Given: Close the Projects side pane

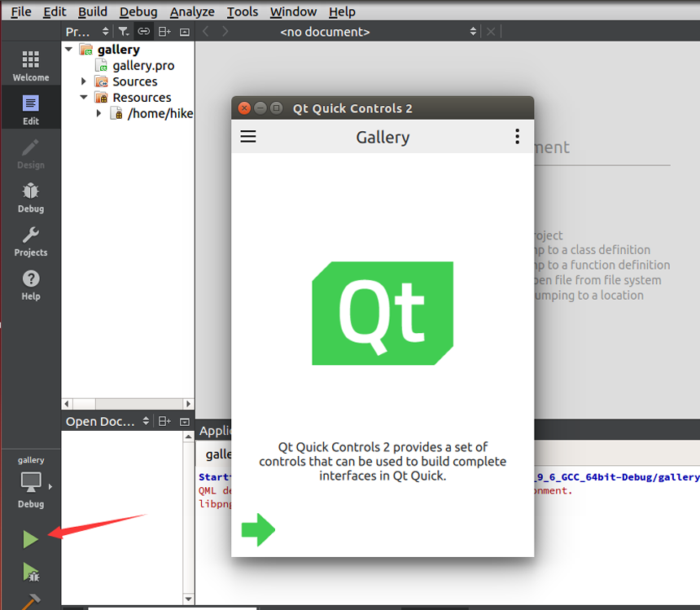Looking at the screenshot, I should pyautogui.click(x=185, y=32).
